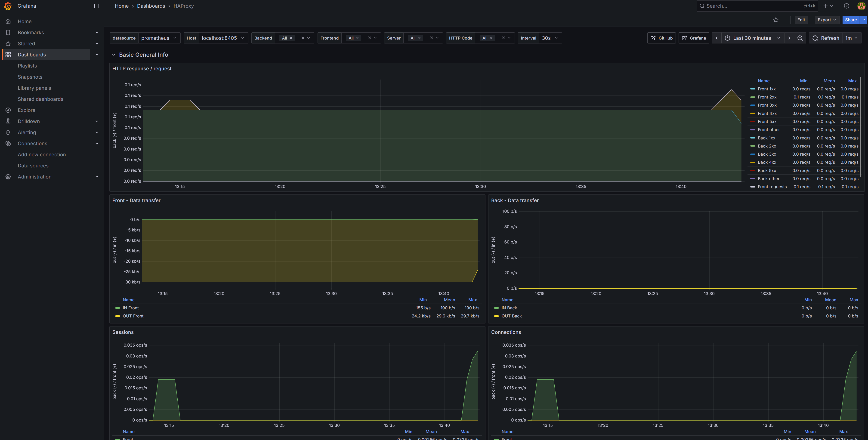Collapse the Basic General Info row
868x440 pixels.
114,55
